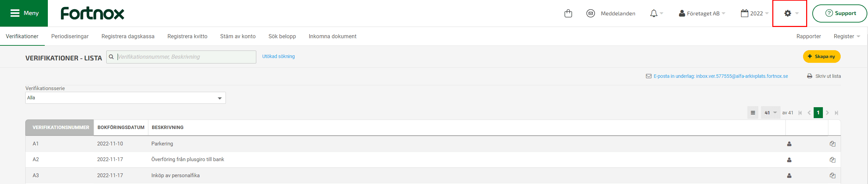The height and width of the screenshot is (184, 868).
Task: Open the Utökad sökning link
Action: point(278,56)
